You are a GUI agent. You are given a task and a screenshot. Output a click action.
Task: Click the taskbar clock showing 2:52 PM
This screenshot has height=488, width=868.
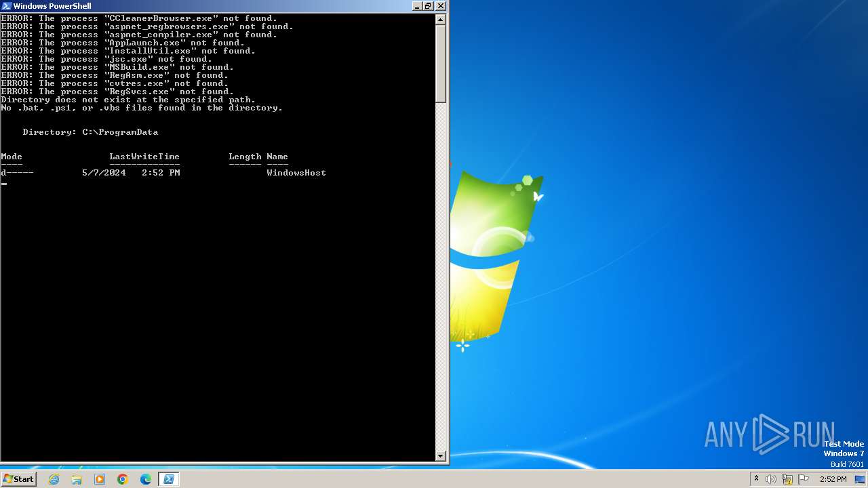[833, 479]
